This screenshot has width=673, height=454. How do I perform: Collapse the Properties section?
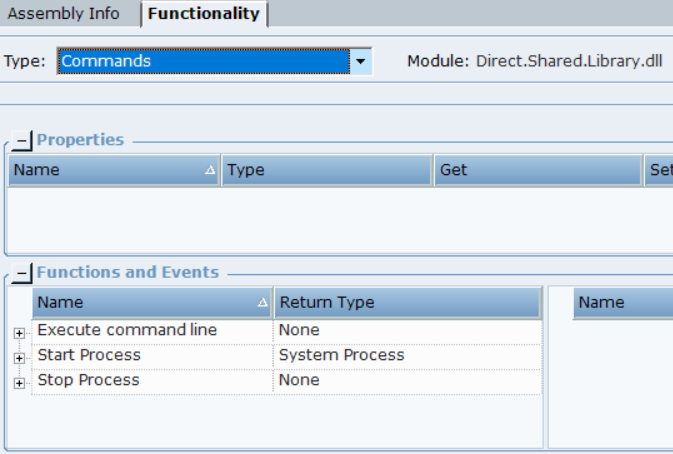click(x=22, y=141)
